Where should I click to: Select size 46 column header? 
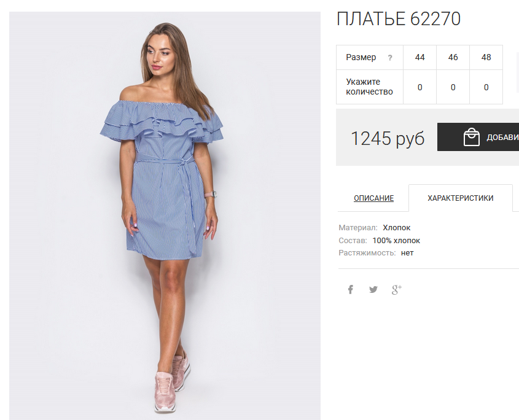click(453, 57)
